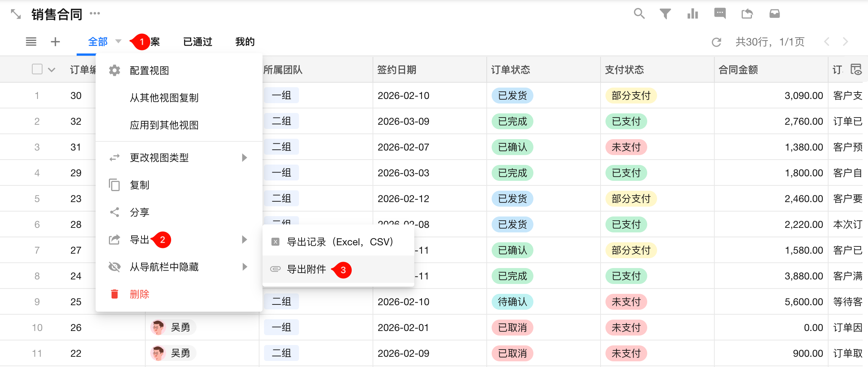Click the 合同金额 column header
The image size is (868, 367).
click(x=738, y=70)
